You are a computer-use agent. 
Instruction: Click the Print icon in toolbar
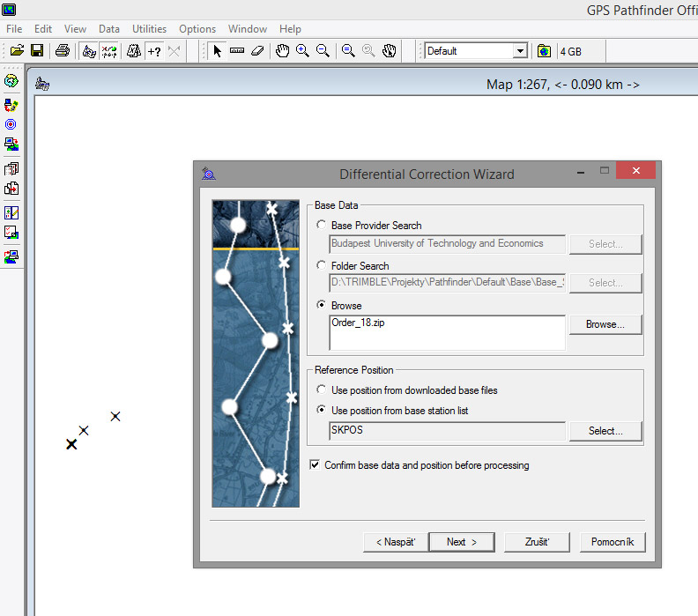pyautogui.click(x=63, y=50)
